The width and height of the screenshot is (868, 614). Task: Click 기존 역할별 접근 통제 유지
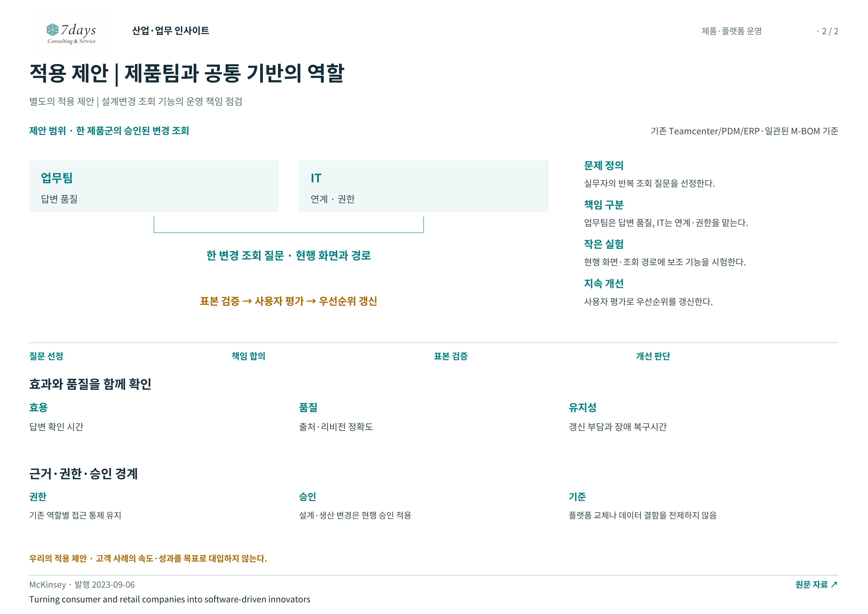point(75,515)
